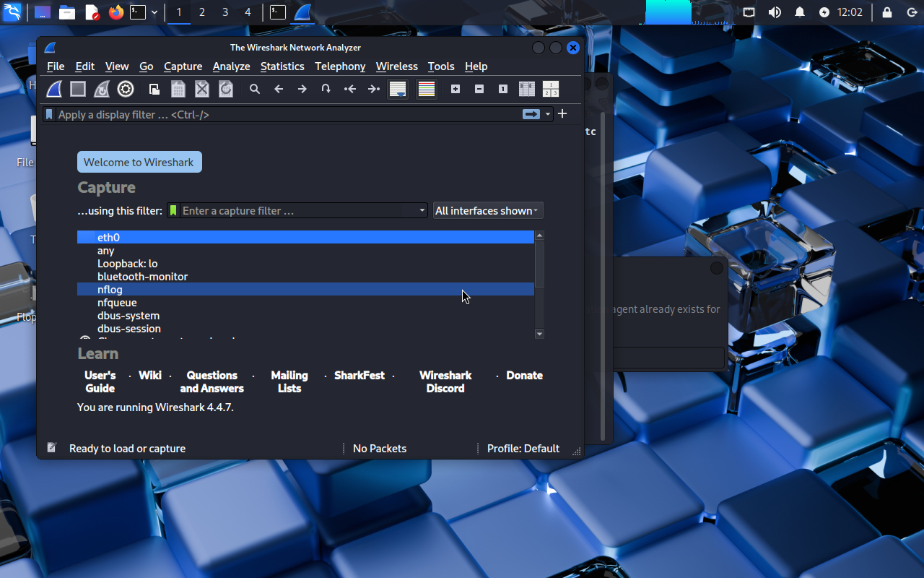Reset text to normal size icon
The height and width of the screenshot is (578, 924).
(503, 89)
